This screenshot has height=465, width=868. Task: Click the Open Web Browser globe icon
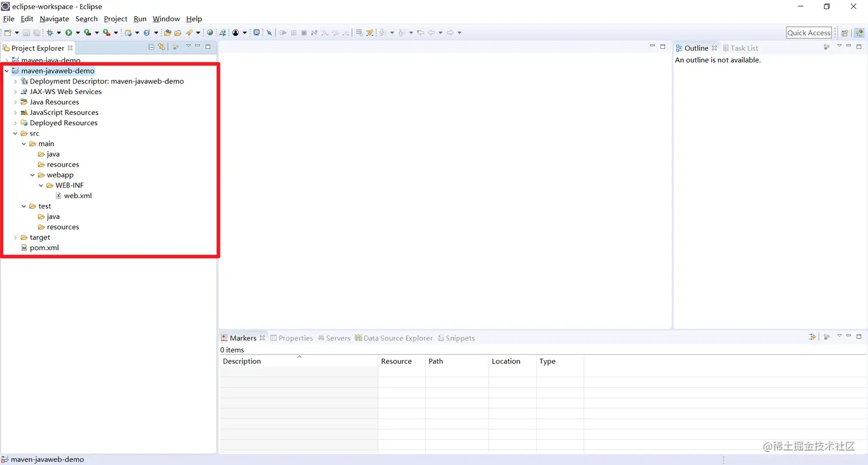point(210,33)
